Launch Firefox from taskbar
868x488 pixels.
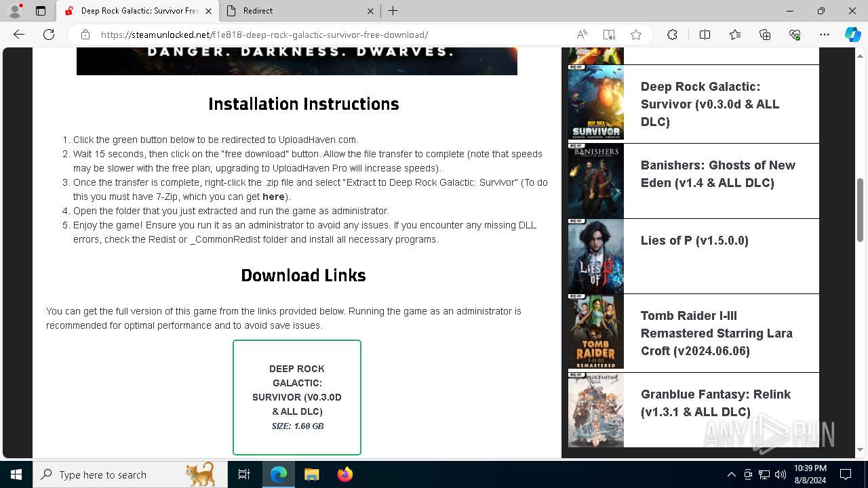345,474
